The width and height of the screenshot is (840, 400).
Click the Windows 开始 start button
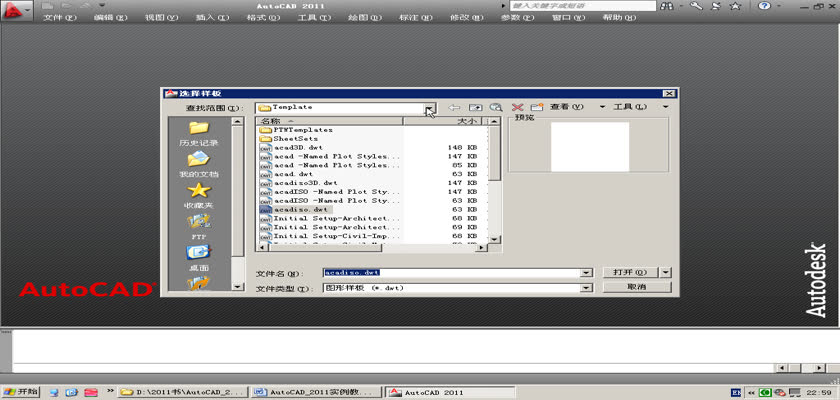tap(21, 391)
